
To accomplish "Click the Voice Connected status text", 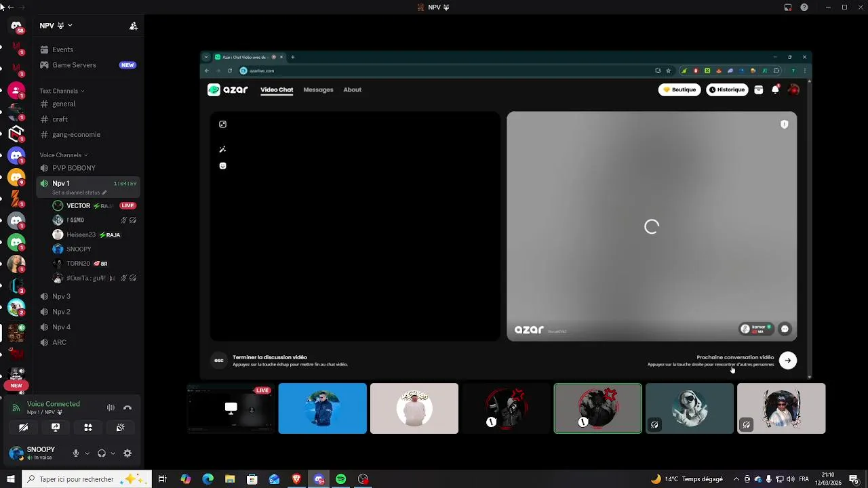I will 54,404.
